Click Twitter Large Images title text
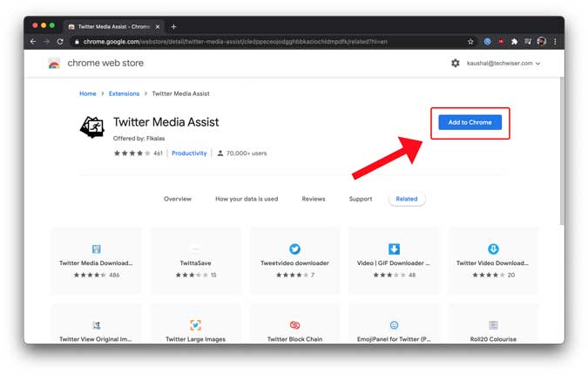Screen dimensions: 588x375 point(196,339)
